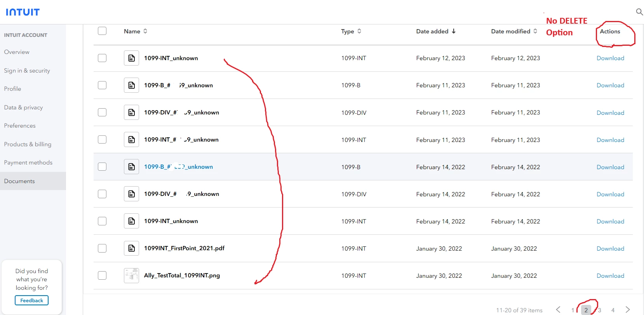
Task: Click INTUIT ACCOUNT sidebar heading
Action: click(x=26, y=35)
